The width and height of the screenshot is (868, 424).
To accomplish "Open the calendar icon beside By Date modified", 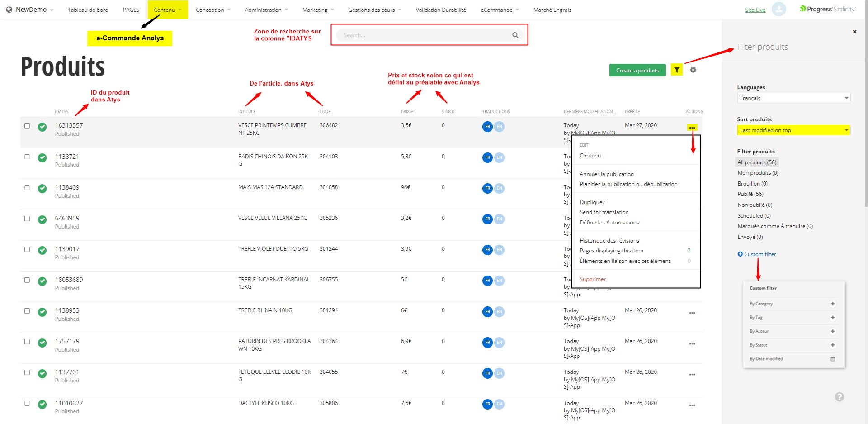I will coord(832,359).
